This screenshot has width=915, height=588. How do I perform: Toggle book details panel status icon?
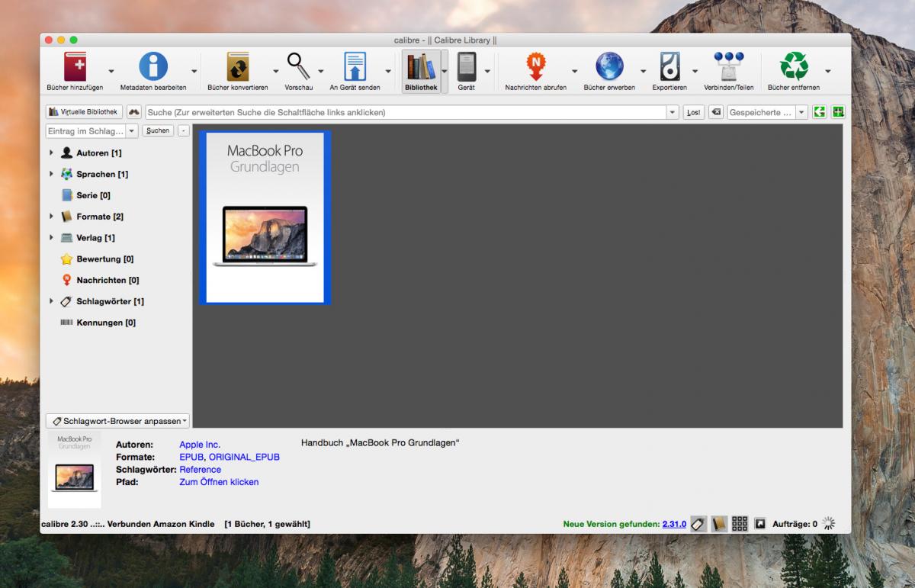pyautogui.click(x=719, y=524)
